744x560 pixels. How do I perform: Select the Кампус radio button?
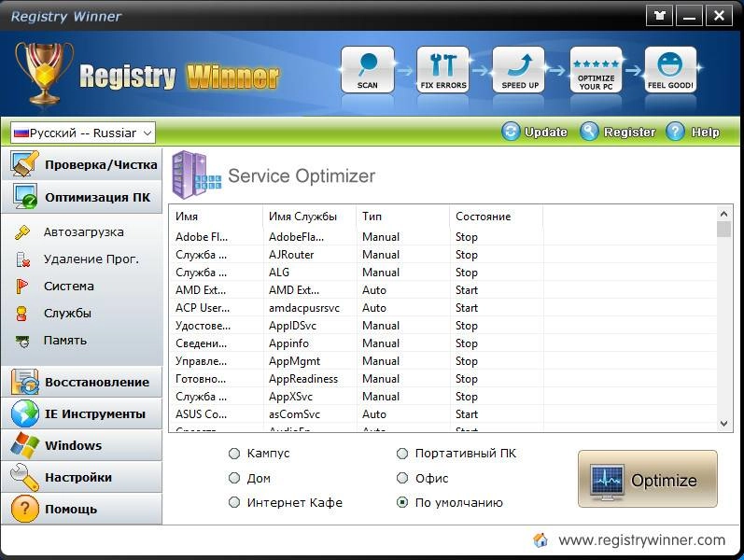(234, 454)
